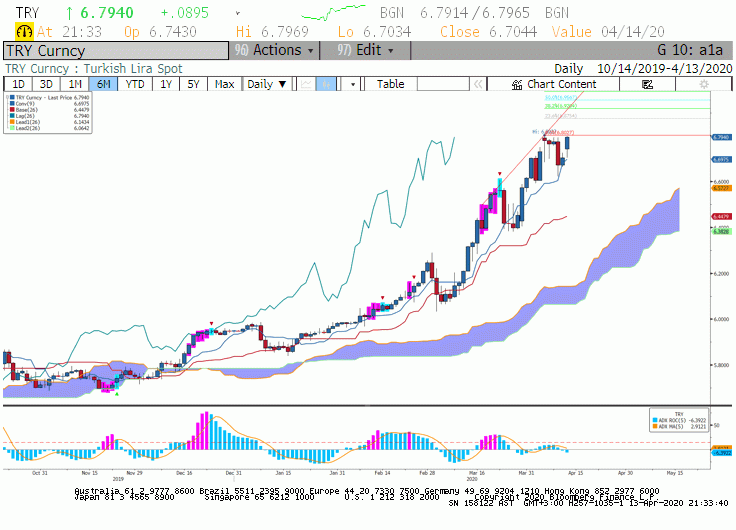This screenshot has height=530, width=736.
Task: Open the Daily periodicity dropdown
Action: point(267,84)
